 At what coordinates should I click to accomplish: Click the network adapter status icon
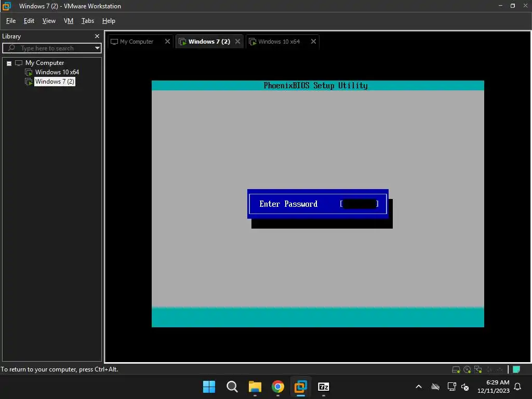[478, 369]
